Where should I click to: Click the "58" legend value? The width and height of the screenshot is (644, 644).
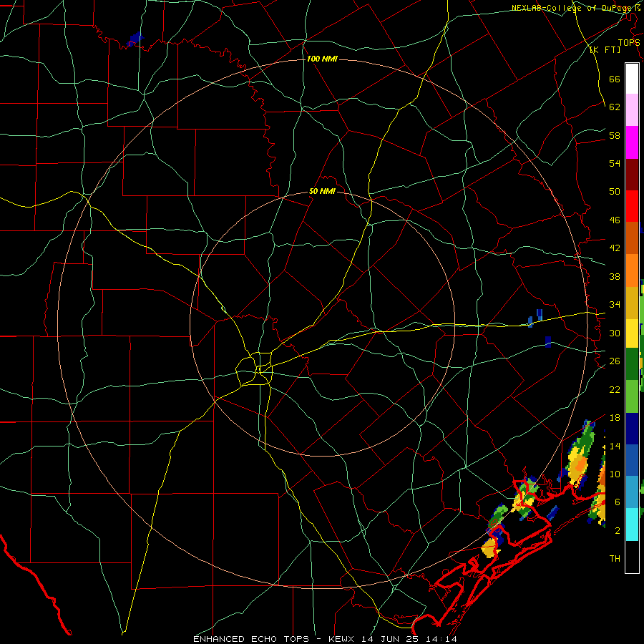[x=615, y=135]
